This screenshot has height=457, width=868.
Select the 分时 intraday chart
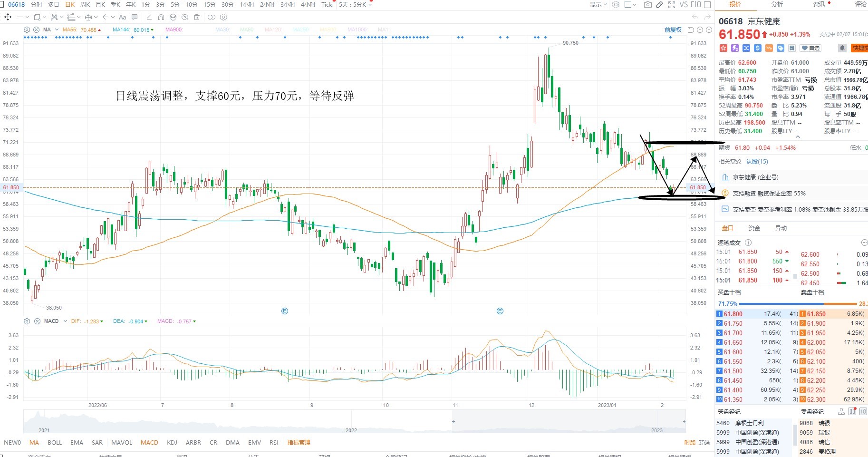36,5
